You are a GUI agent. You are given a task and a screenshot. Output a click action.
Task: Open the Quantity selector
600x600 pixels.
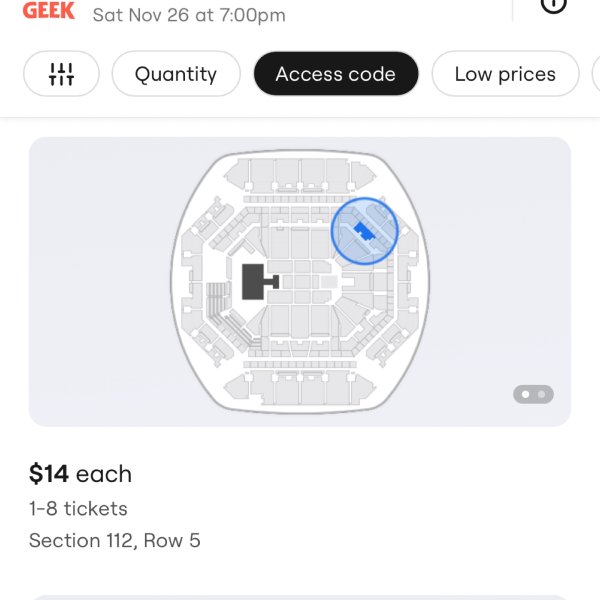coord(176,73)
